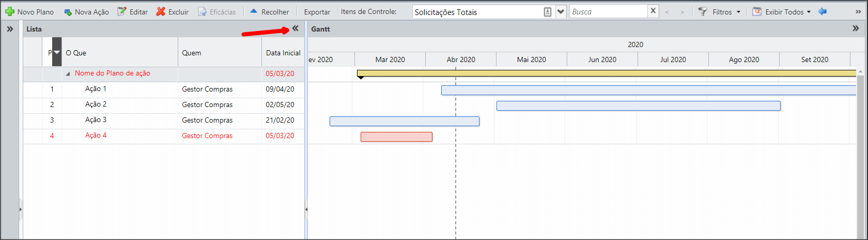Click the red X Excluir icon
868x240 pixels.
pos(161,11)
